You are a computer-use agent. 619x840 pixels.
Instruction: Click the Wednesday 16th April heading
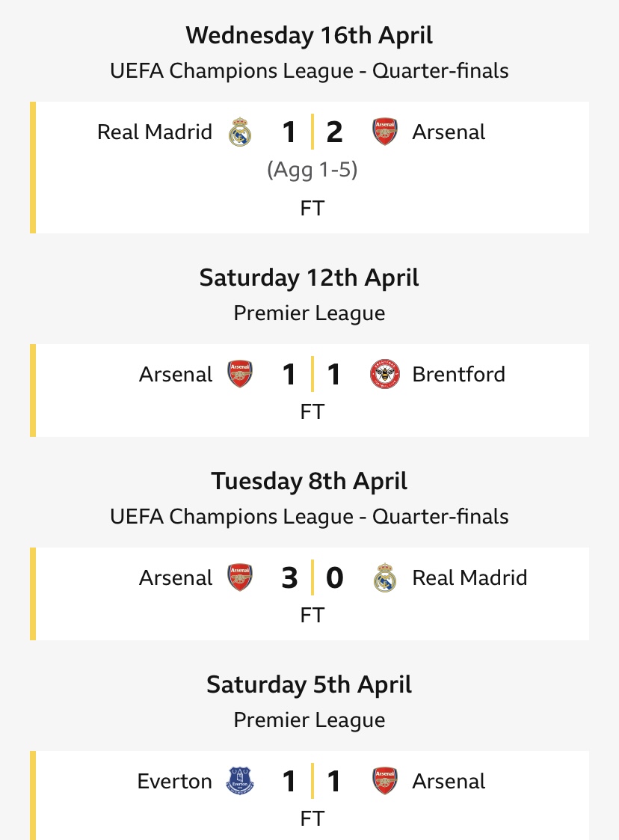tap(309, 35)
